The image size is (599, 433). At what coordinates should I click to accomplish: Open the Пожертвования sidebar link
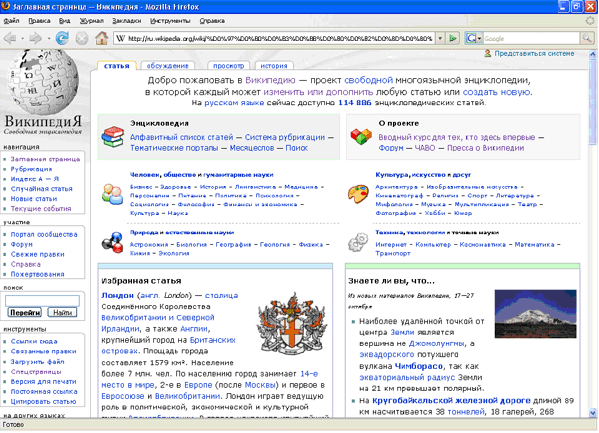click(x=37, y=274)
